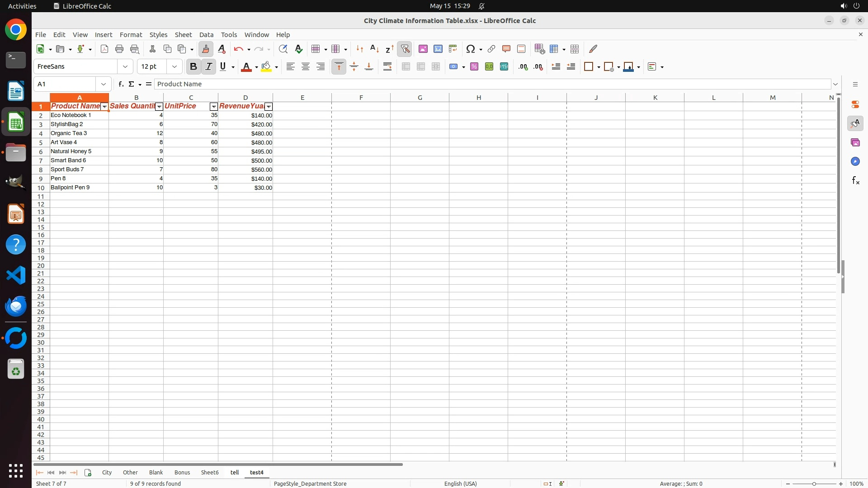Toggle Wrap Text button
Viewport: 868px width, 488px height.
pos(387,66)
